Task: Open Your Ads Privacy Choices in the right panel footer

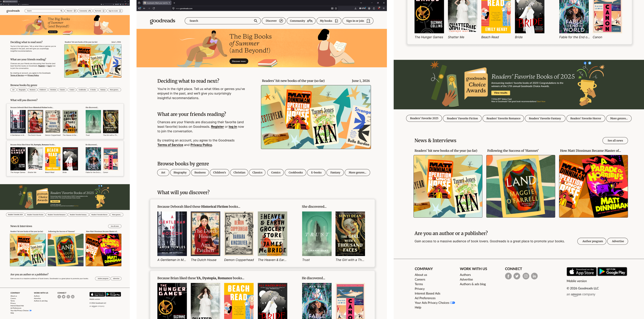Action: coord(435,303)
